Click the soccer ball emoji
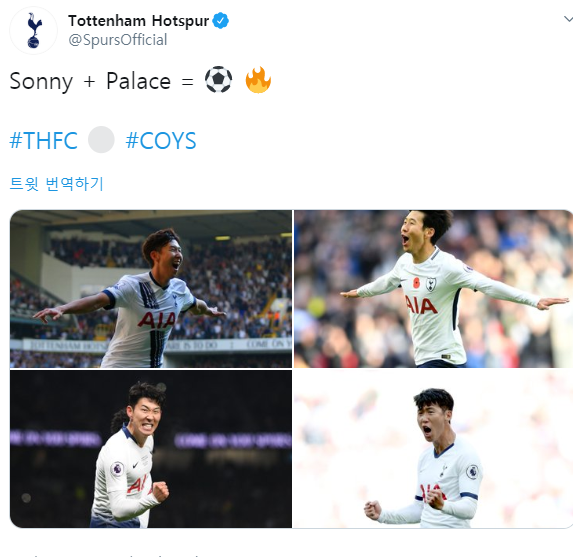 click(218, 80)
